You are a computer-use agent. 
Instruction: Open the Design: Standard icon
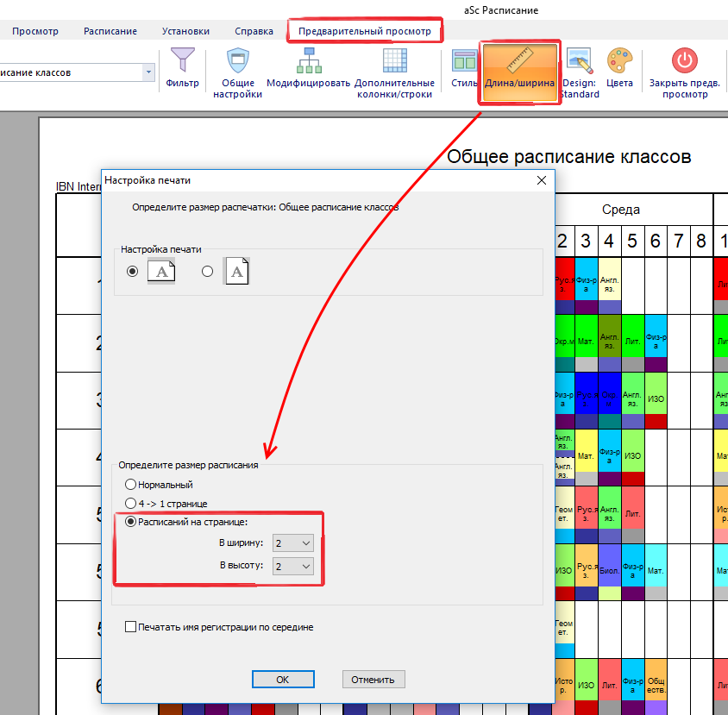pyautogui.click(x=579, y=62)
